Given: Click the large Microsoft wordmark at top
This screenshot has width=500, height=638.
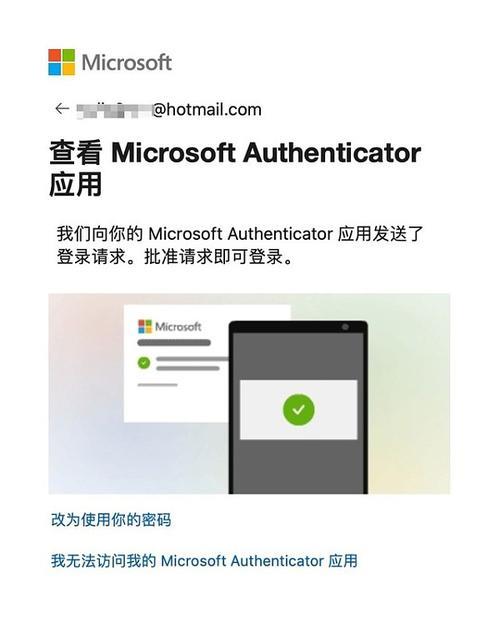Looking at the screenshot, I should (x=127, y=63).
